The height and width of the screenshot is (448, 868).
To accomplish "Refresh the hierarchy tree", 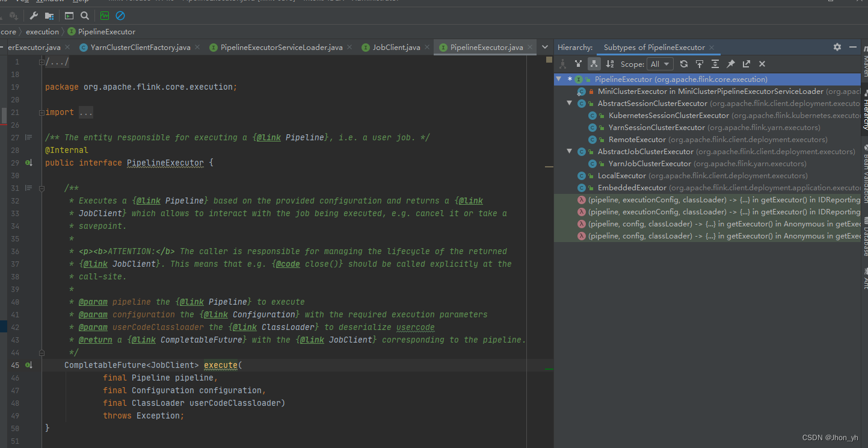I will 684,64.
